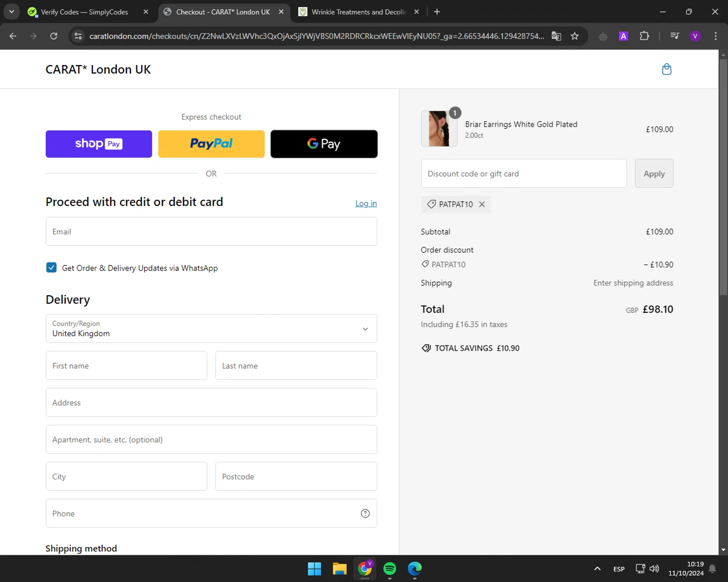Expand the tab search dropdown arrow
728x582 pixels.
click(11, 12)
